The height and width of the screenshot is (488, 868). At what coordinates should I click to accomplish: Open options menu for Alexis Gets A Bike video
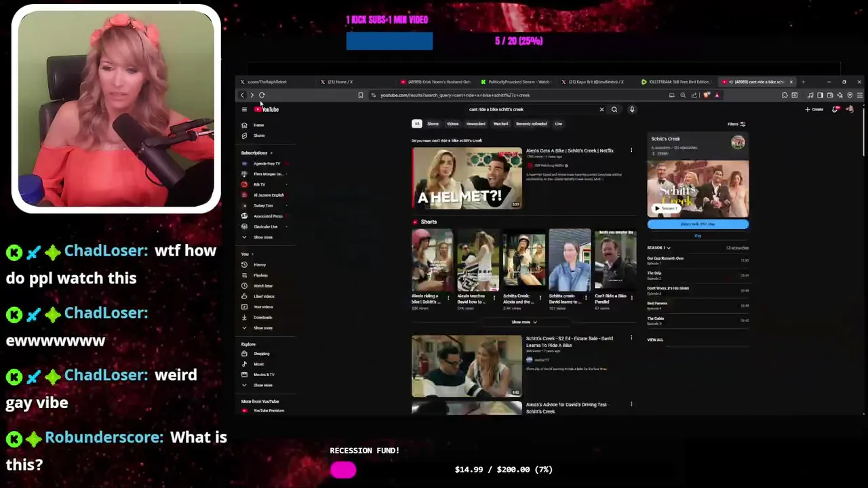pyautogui.click(x=631, y=150)
